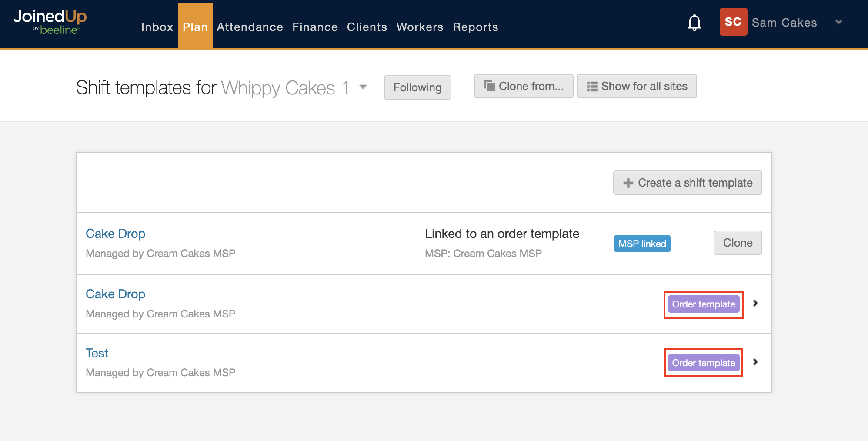The height and width of the screenshot is (441, 868).
Task: Open the Test shift template link
Action: point(97,353)
